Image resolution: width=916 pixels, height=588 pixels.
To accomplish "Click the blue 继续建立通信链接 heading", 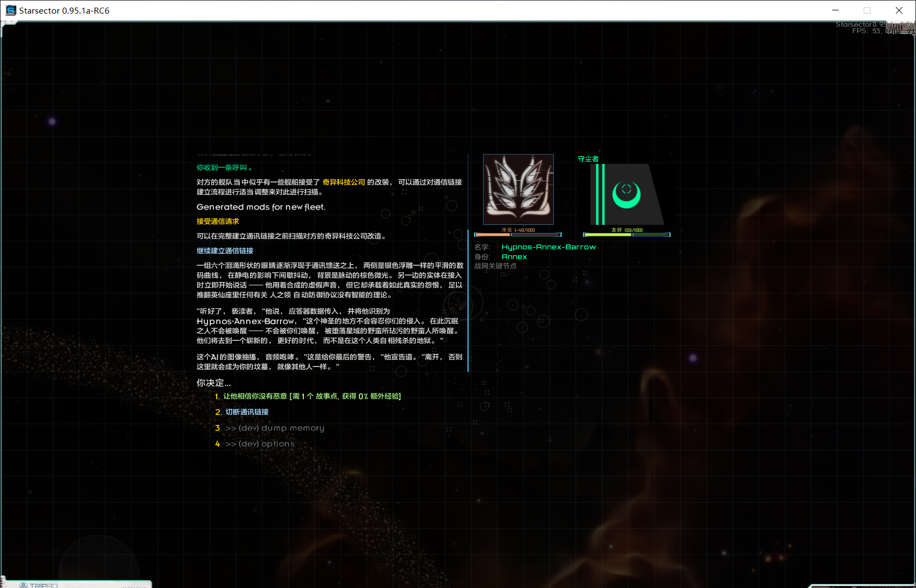I will pyautogui.click(x=225, y=251).
